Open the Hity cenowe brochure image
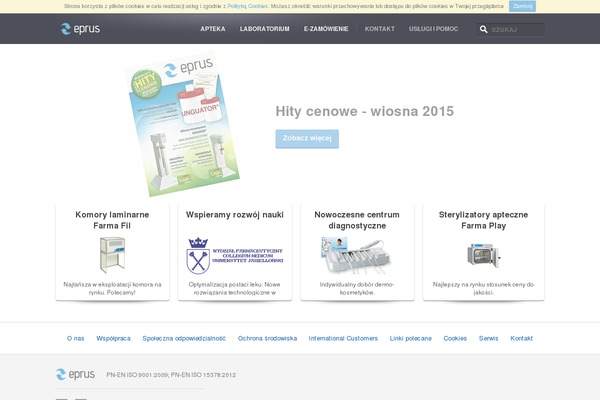This screenshot has height=400, width=600. tap(183, 124)
